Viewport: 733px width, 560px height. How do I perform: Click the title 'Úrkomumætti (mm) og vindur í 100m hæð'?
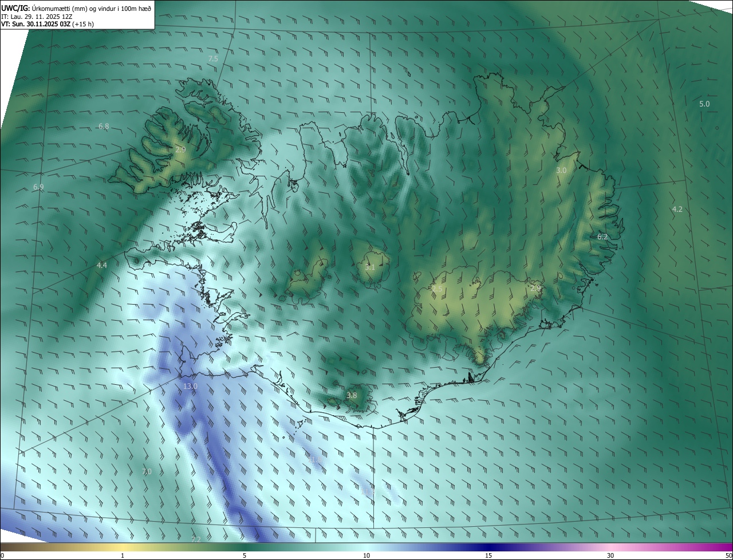(x=91, y=8)
